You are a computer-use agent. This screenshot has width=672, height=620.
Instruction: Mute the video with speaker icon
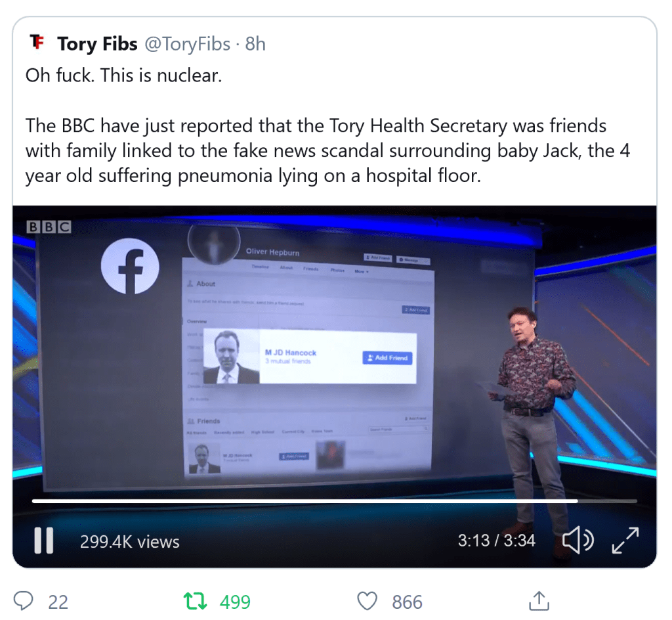pos(577,541)
